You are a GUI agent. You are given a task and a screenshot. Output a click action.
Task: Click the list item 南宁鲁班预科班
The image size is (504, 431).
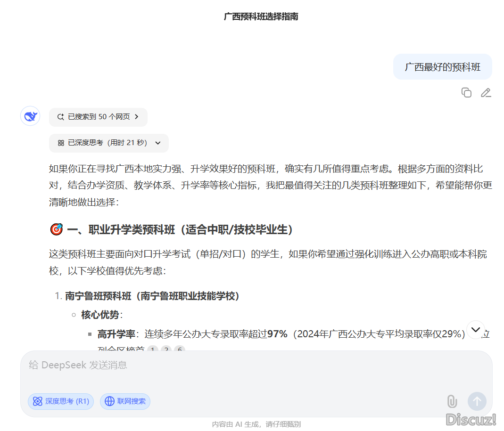pyautogui.click(x=153, y=296)
